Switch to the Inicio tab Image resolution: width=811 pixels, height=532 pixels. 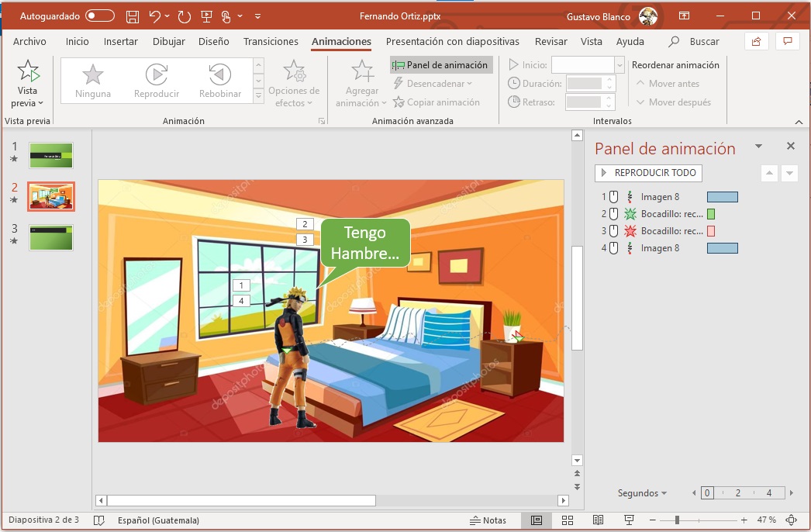click(77, 41)
